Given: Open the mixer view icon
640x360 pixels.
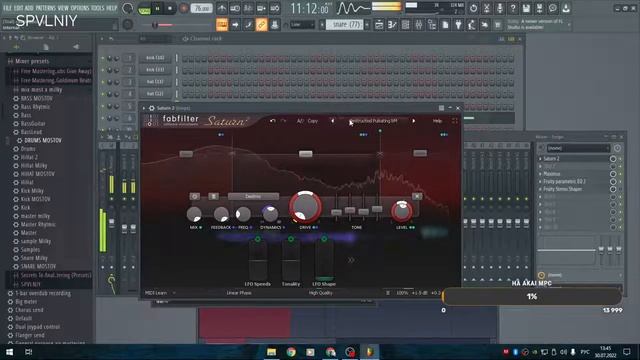Looking at the screenshot, I should click(419, 25).
